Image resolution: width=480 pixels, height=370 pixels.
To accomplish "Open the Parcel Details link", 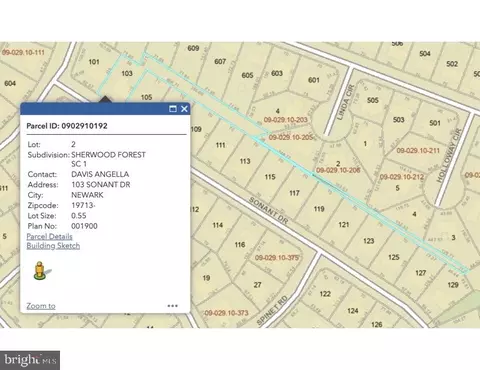I will click(49, 236).
